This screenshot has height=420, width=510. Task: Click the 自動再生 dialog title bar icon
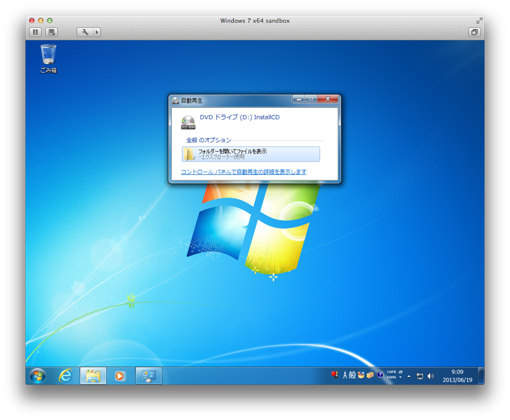[x=175, y=101]
